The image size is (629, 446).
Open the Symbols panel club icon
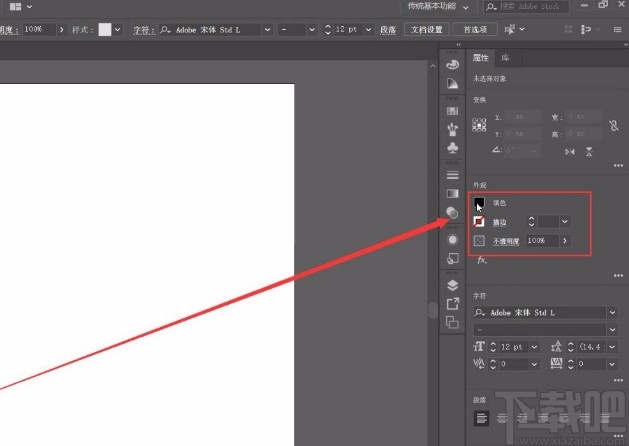pos(452,148)
